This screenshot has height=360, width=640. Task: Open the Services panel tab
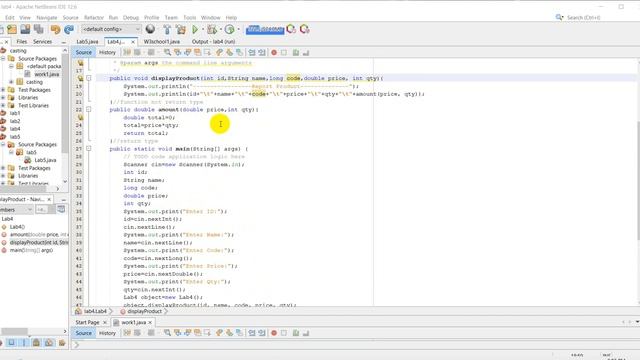[x=42, y=42]
